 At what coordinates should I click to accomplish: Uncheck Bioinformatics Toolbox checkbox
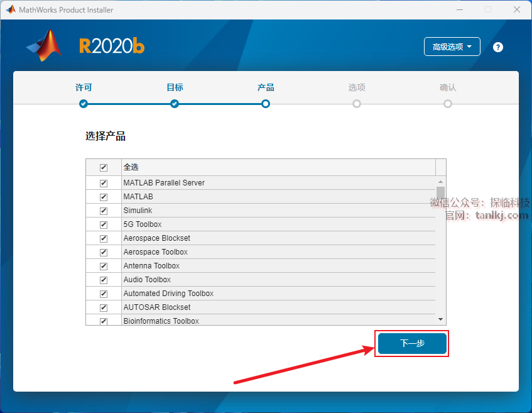(x=104, y=321)
